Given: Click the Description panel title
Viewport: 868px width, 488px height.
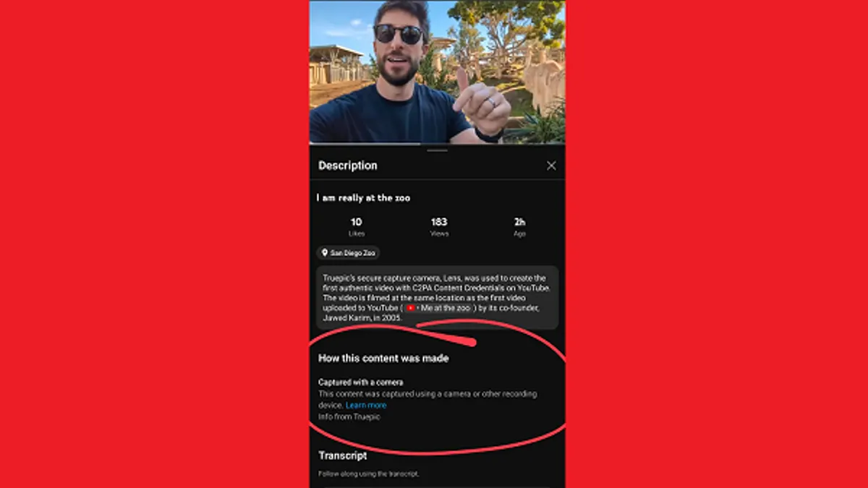Looking at the screenshot, I should (348, 166).
